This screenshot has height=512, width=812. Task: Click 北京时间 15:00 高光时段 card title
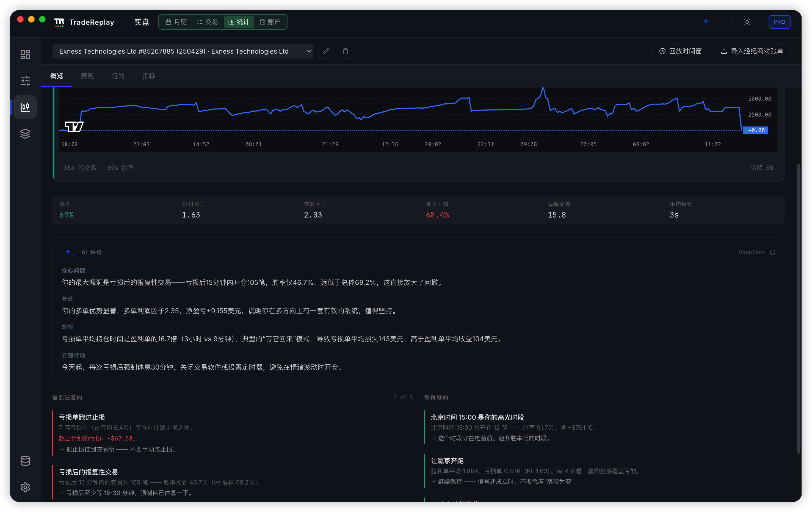coord(477,417)
